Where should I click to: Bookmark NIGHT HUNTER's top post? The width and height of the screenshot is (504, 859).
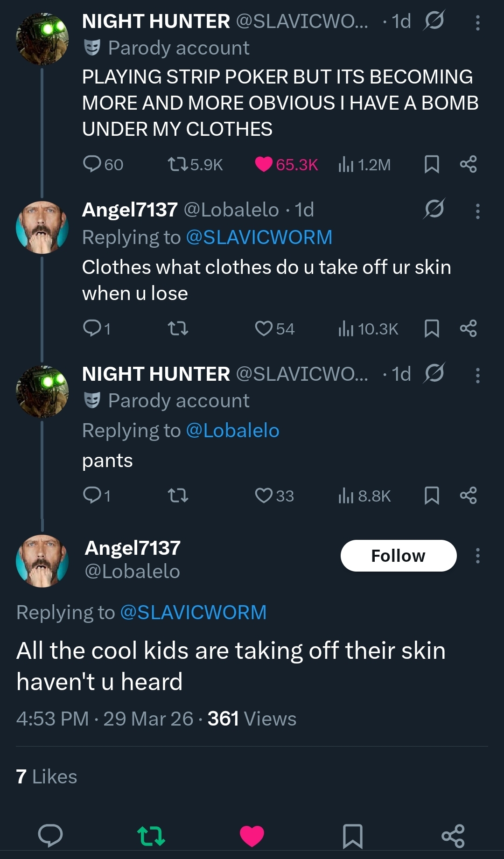click(x=432, y=164)
